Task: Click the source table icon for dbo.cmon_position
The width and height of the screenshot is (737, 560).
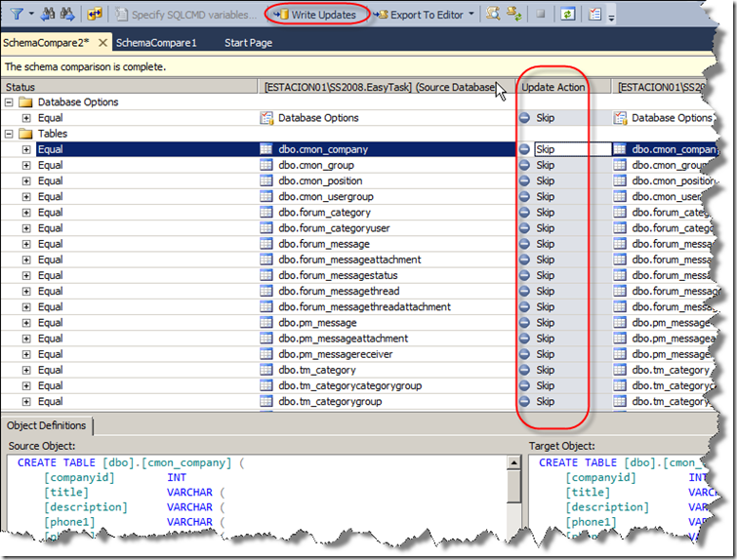Action: coord(266,180)
